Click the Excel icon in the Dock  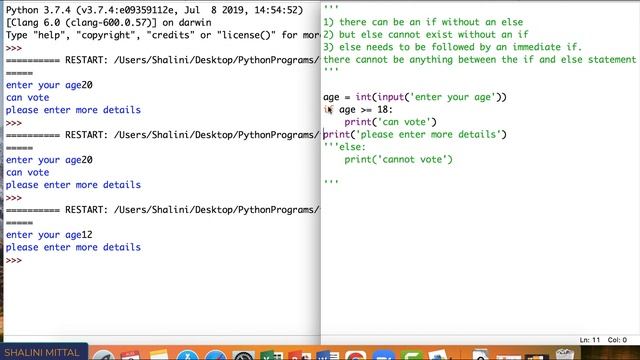pyautogui.click(x=271, y=356)
